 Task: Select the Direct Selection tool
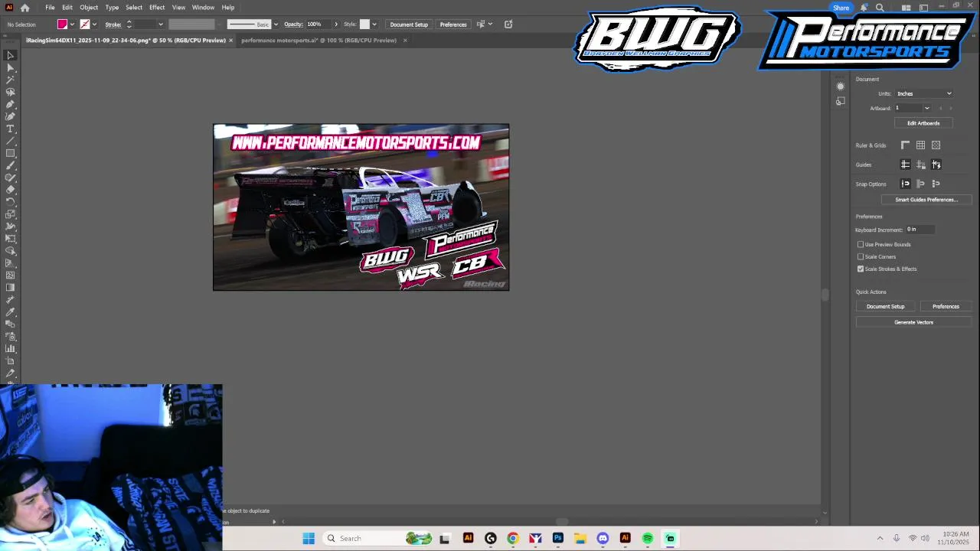click(x=11, y=67)
